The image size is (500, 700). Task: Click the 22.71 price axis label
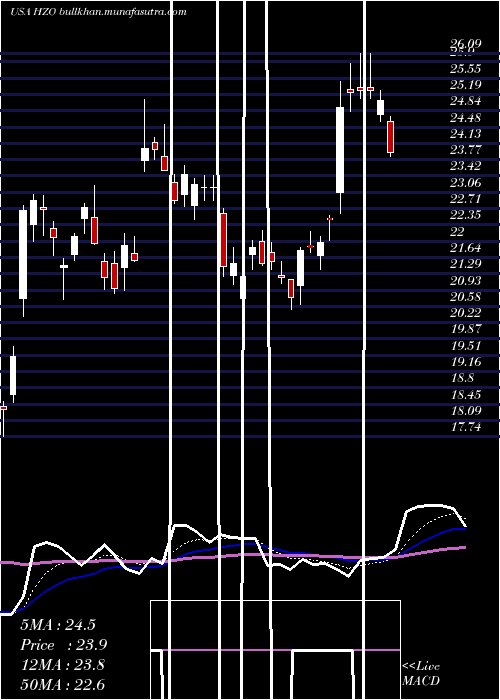click(x=465, y=199)
